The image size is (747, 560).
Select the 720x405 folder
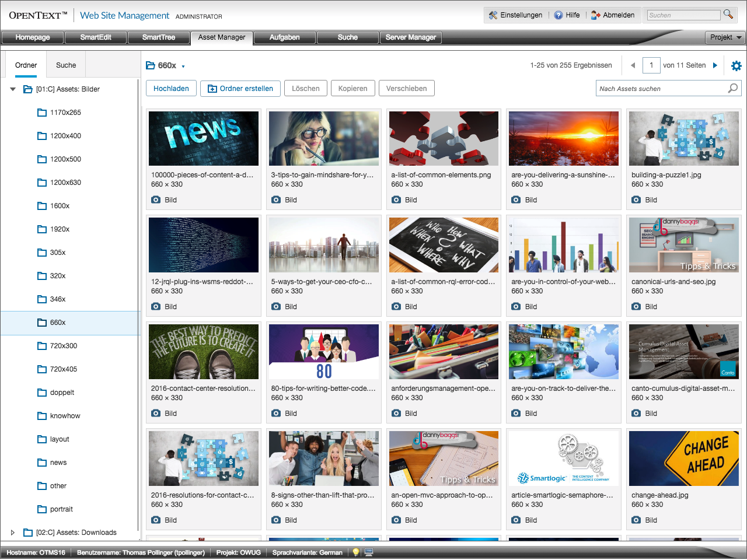coord(64,369)
